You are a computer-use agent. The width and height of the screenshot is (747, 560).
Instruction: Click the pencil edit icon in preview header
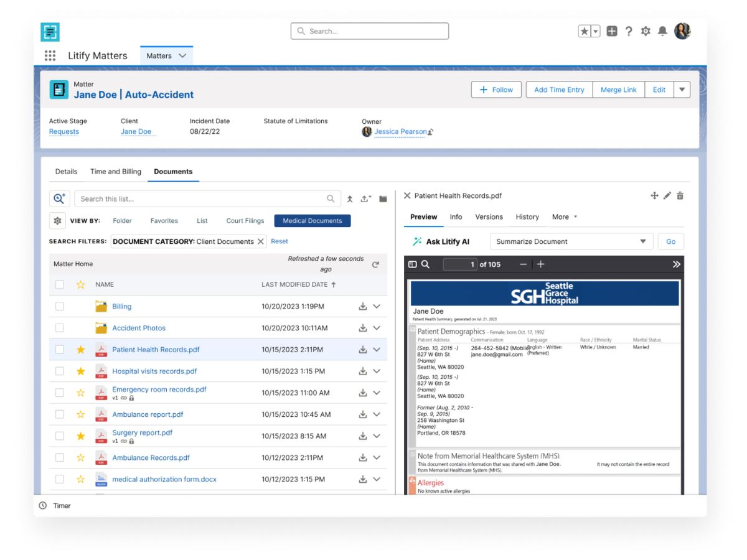667,195
